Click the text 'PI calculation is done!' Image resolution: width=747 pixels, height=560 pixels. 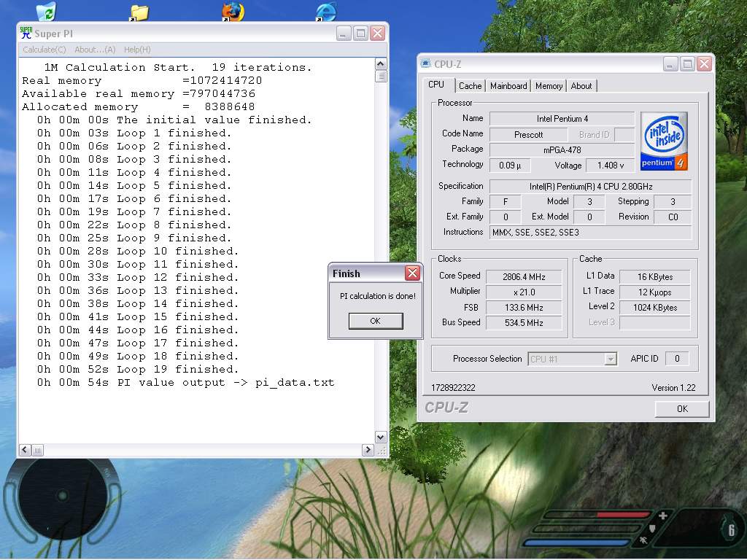tap(377, 296)
